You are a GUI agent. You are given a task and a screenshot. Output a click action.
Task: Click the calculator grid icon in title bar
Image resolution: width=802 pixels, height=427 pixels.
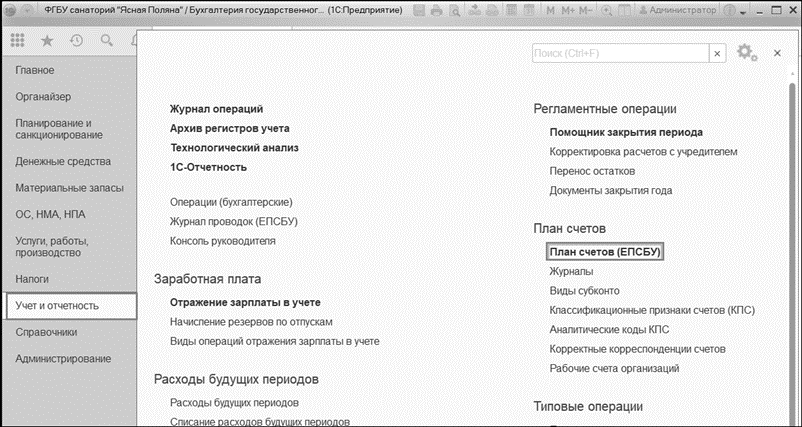(x=511, y=10)
